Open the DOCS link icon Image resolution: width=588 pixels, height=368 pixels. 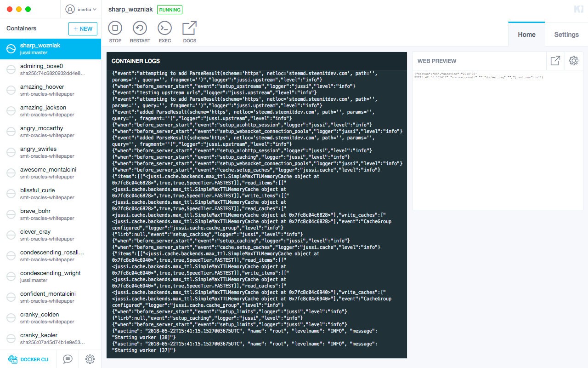[190, 32]
